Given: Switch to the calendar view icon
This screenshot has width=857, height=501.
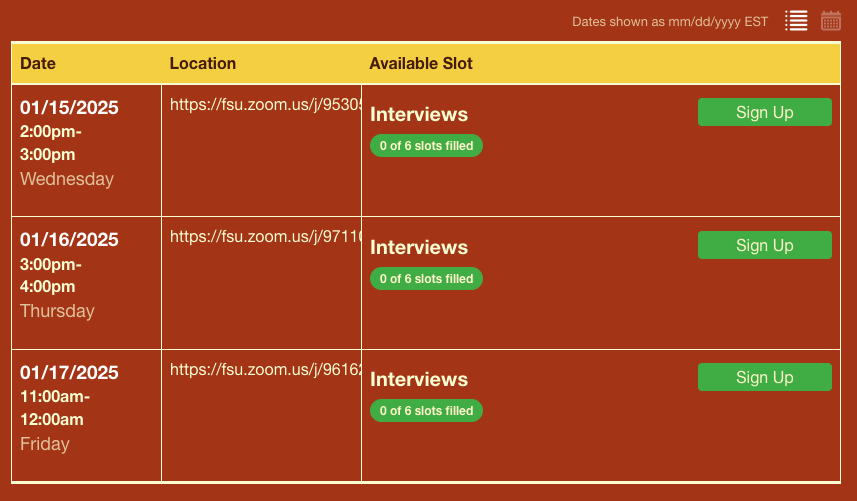Looking at the screenshot, I should pos(830,20).
